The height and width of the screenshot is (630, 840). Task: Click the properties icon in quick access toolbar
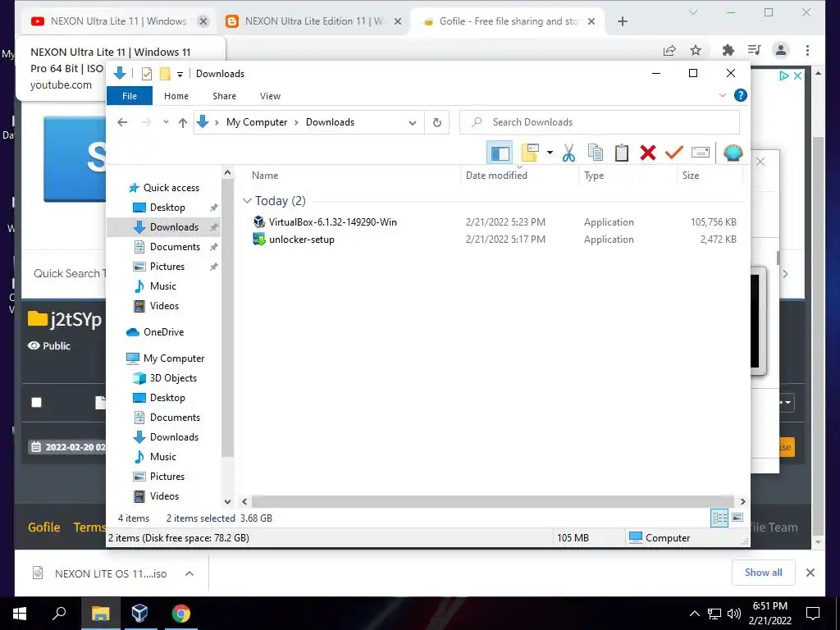tap(146, 74)
